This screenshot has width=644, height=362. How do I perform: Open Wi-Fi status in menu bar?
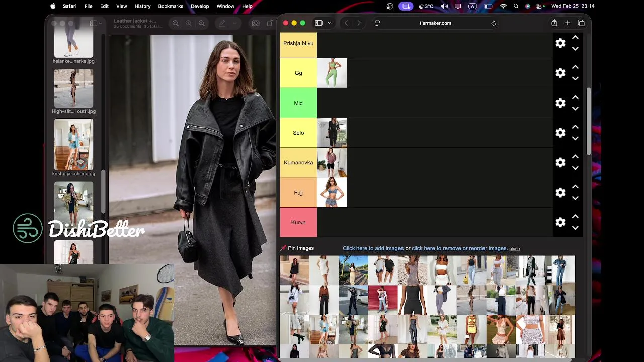(503, 6)
